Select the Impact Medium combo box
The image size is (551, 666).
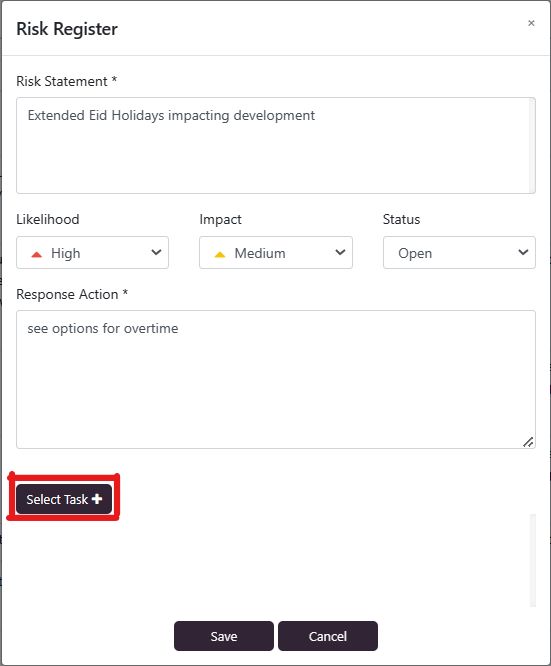pyautogui.click(x=276, y=253)
